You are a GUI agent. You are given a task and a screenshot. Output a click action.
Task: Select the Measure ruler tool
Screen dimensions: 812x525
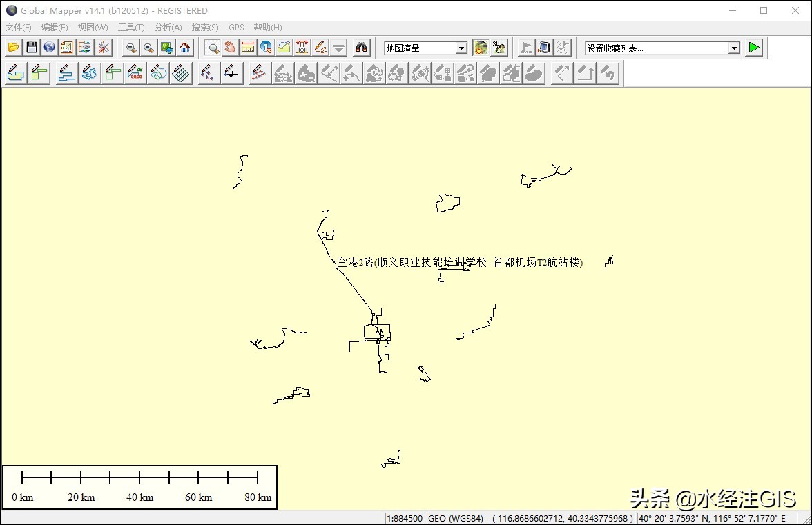click(x=248, y=48)
